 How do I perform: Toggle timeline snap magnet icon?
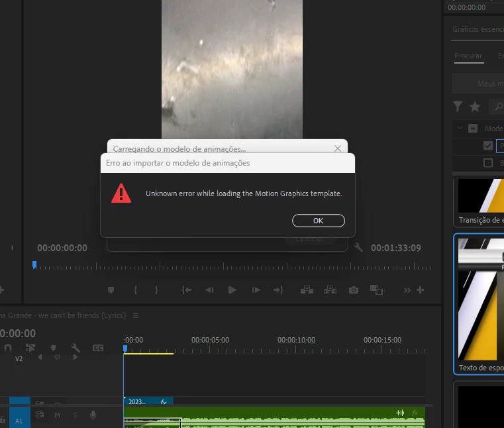[x=8, y=348]
